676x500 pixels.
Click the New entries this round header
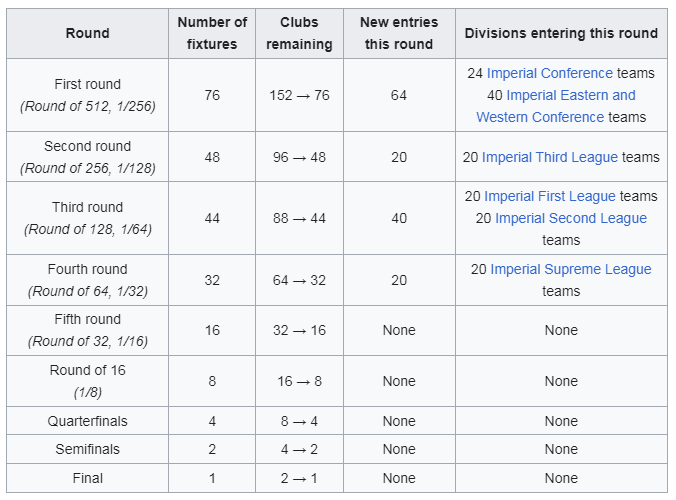point(399,33)
